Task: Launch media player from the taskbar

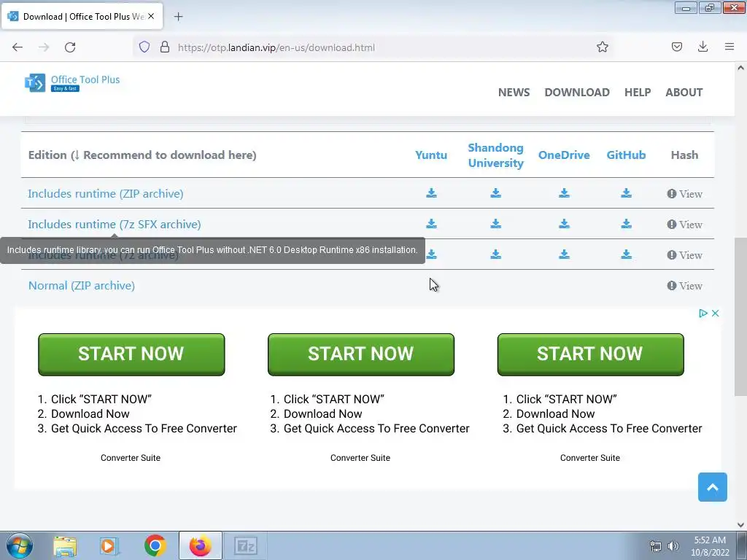Action: 109,546
